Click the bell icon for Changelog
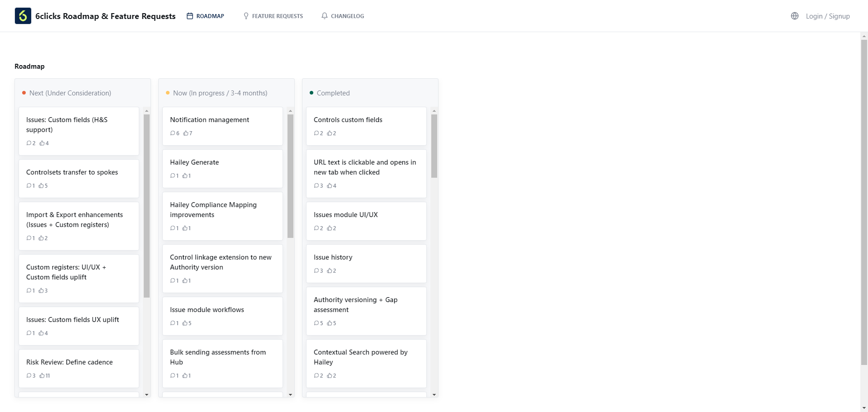The height and width of the screenshot is (412, 868). pyautogui.click(x=324, y=15)
